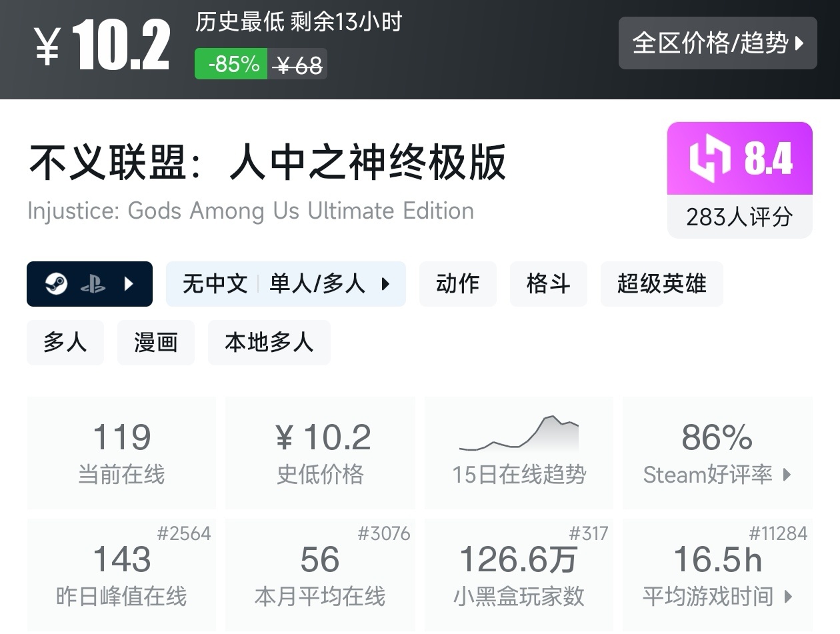Select the 动作 genre tag
Viewport: 840px width, 634px height.
458,284
